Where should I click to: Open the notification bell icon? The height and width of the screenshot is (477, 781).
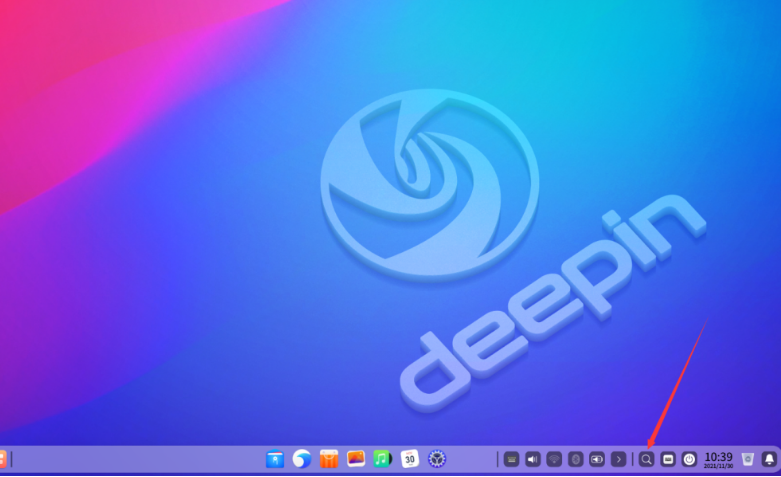[x=769, y=459]
